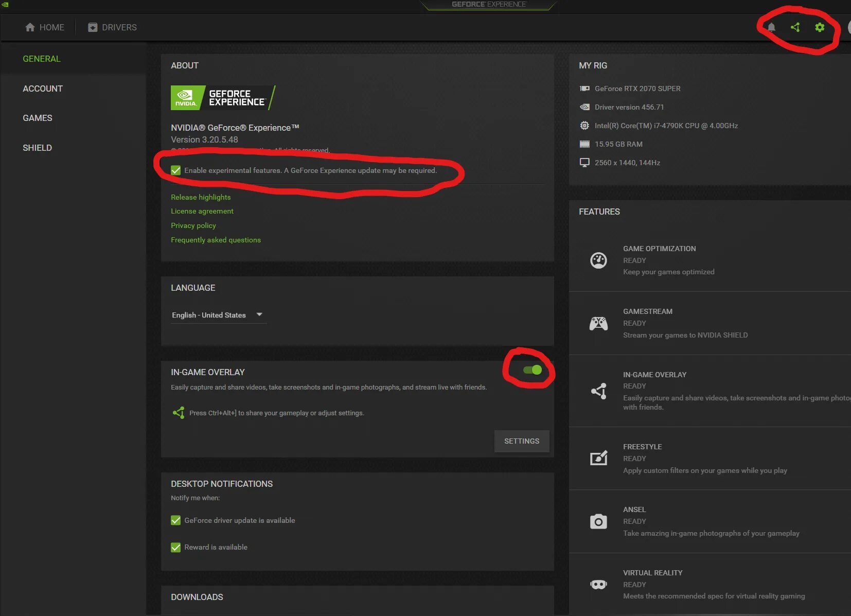This screenshot has width=851, height=616.
Task: Click the NVIDIA GeForce Experience logo
Action: point(223,98)
